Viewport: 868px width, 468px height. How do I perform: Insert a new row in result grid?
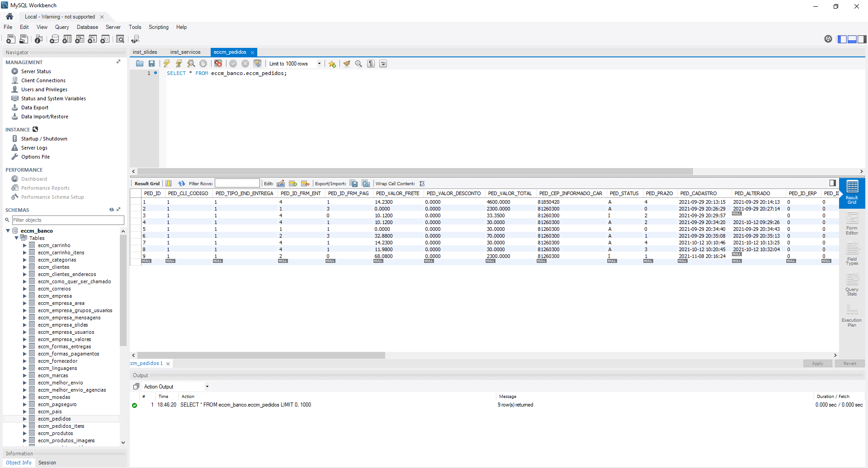click(x=293, y=183)
